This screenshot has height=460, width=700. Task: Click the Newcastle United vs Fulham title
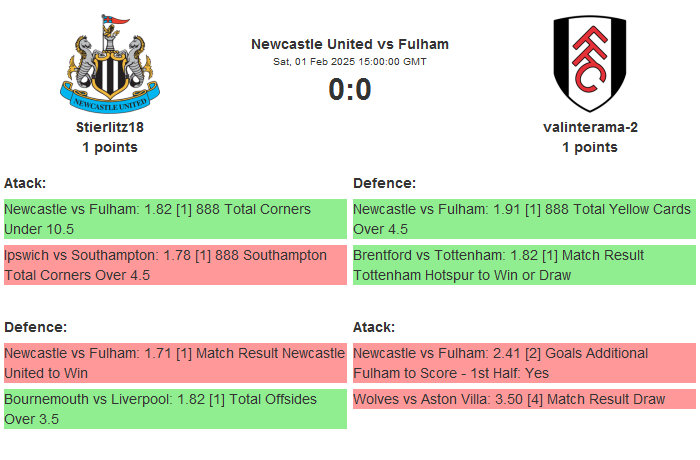350,44
